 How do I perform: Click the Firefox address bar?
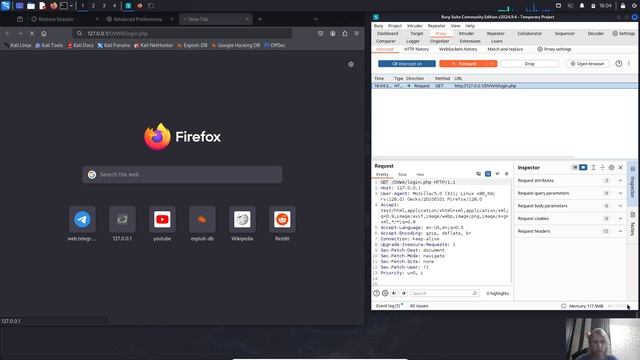click(x=182, y=33)
